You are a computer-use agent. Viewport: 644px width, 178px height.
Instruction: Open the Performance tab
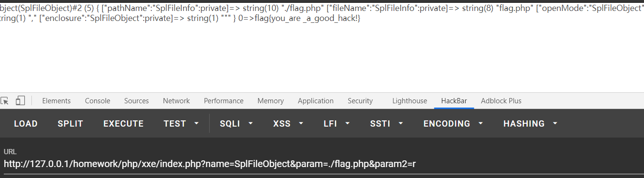click(x=224, y=101)
